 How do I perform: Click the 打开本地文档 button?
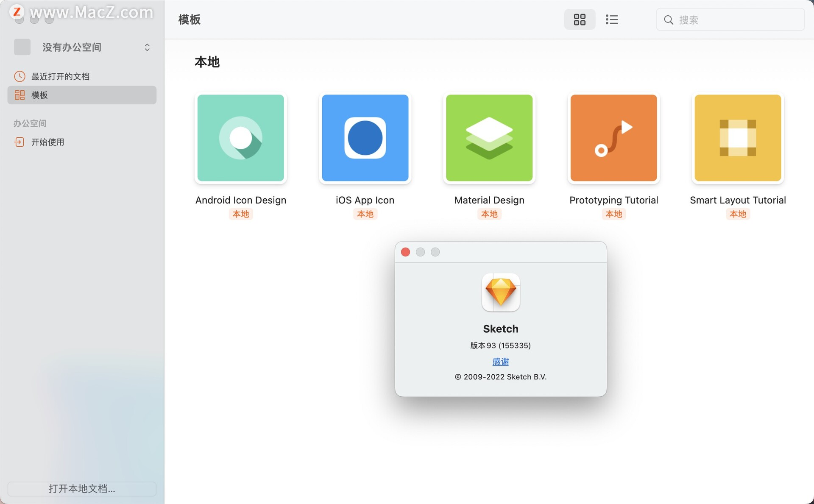[82, 489]
